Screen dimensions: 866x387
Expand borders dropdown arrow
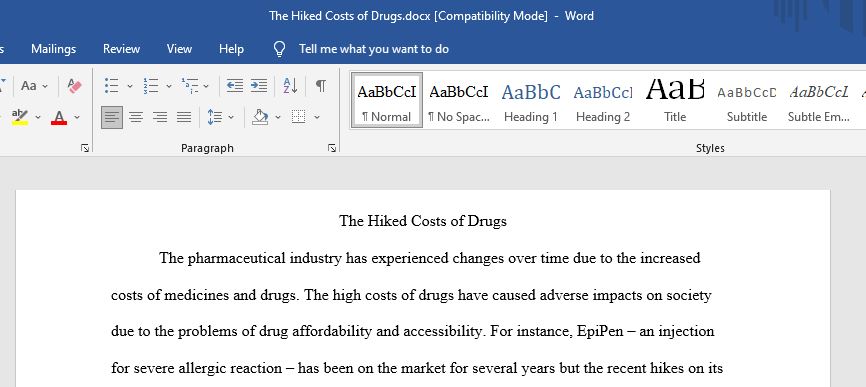click(317, 117)
